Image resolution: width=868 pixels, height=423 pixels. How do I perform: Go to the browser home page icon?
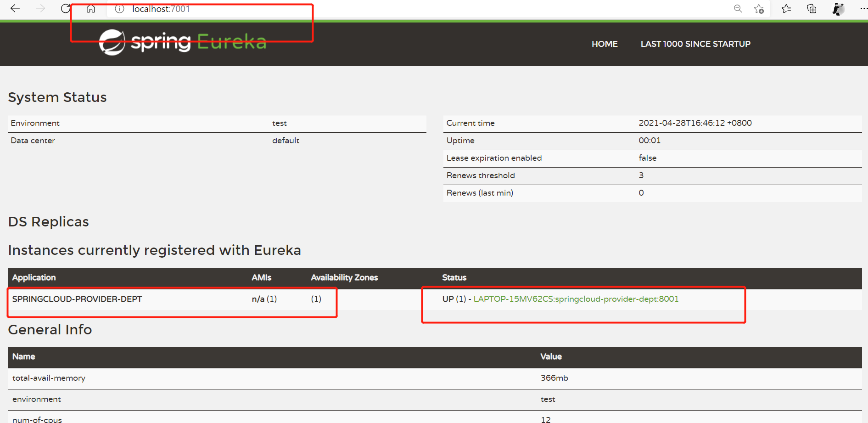pyautogui.click(x=91, y=8)
